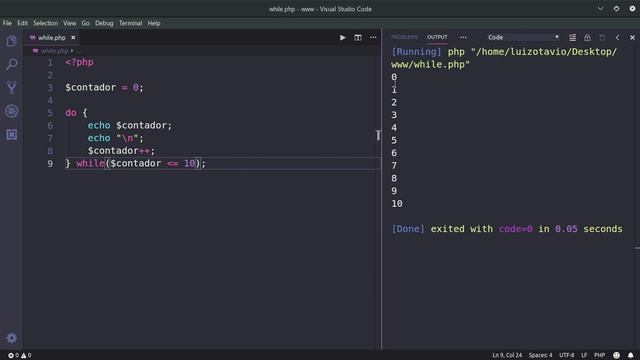Run code with the play button
Image resolution: width=640 pixels, height=360 pixels.
coord(342,38)
